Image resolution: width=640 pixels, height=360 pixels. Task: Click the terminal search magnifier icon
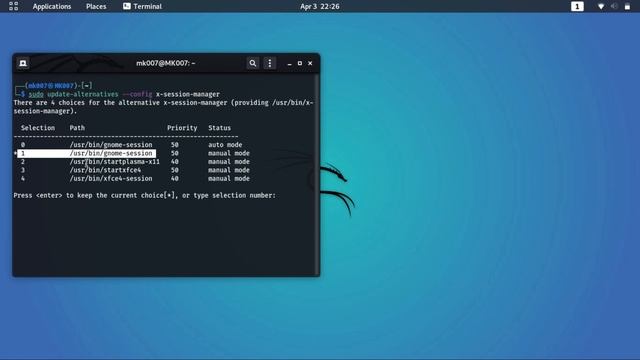tap(253, 63)
